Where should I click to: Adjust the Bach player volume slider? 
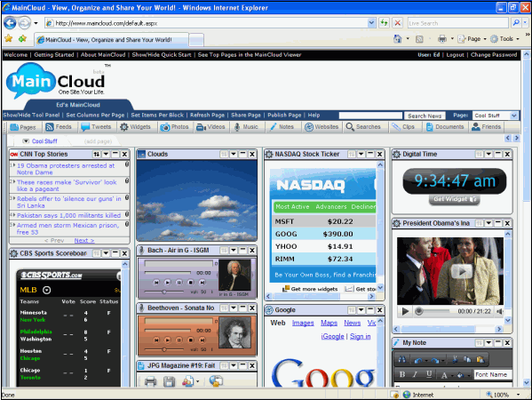click(x=164, y=292)
